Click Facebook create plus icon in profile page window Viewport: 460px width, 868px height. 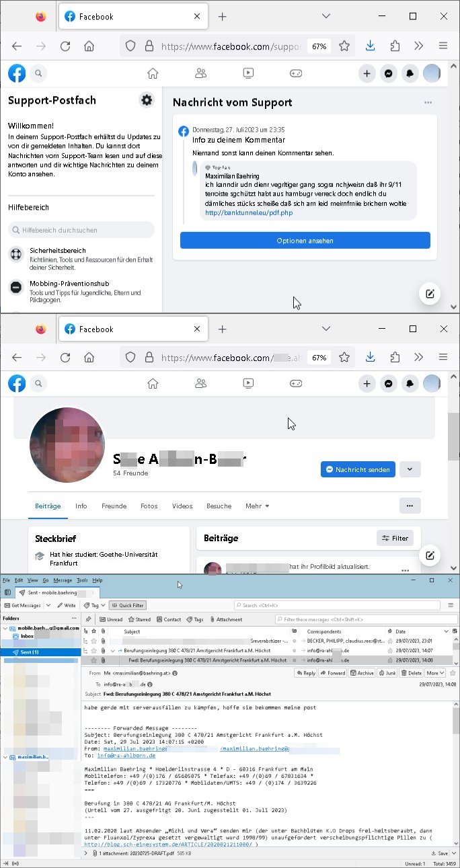coord(367,384)
